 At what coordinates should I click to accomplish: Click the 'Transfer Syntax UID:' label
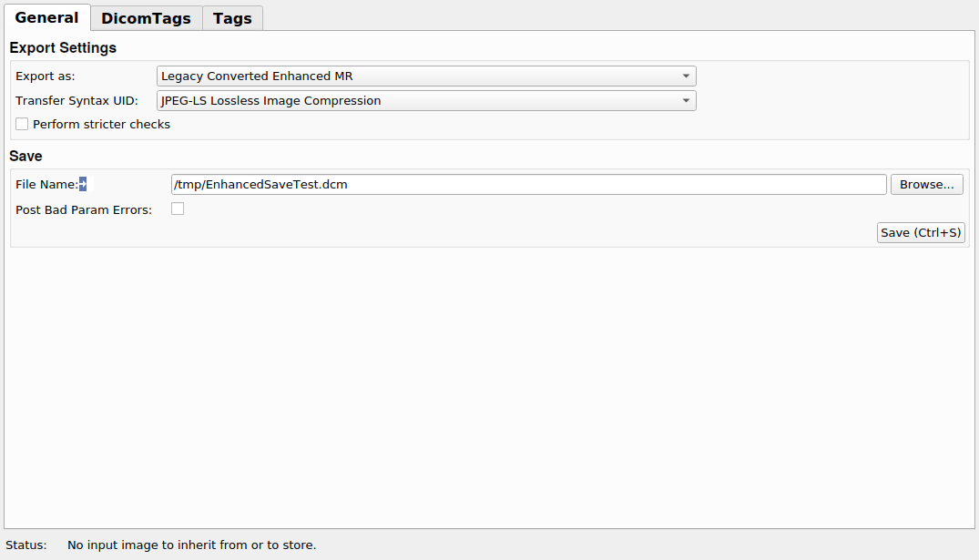76,101
